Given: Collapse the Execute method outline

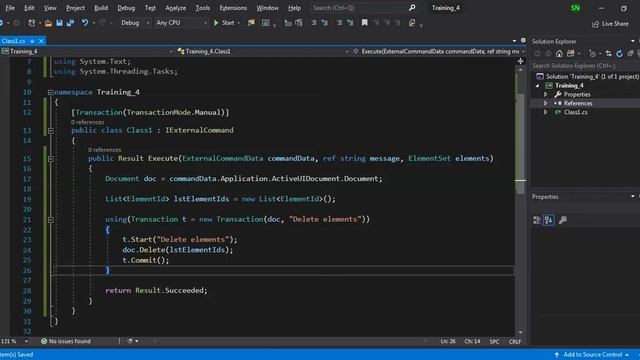Looking at the screenshot, I should click(x=51, y=159).
